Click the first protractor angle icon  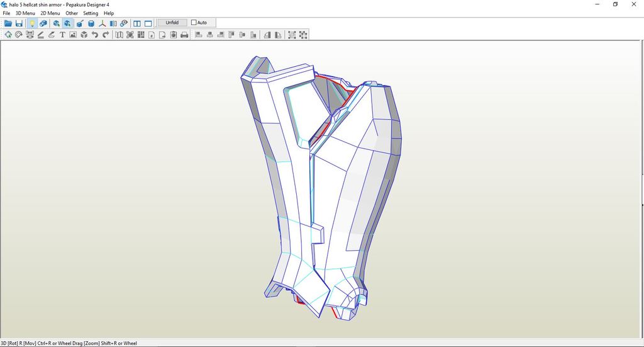pos(267,35)
